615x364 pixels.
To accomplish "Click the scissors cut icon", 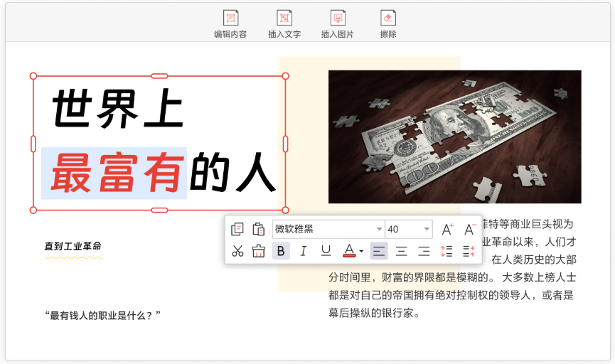I will coord(237,251).
